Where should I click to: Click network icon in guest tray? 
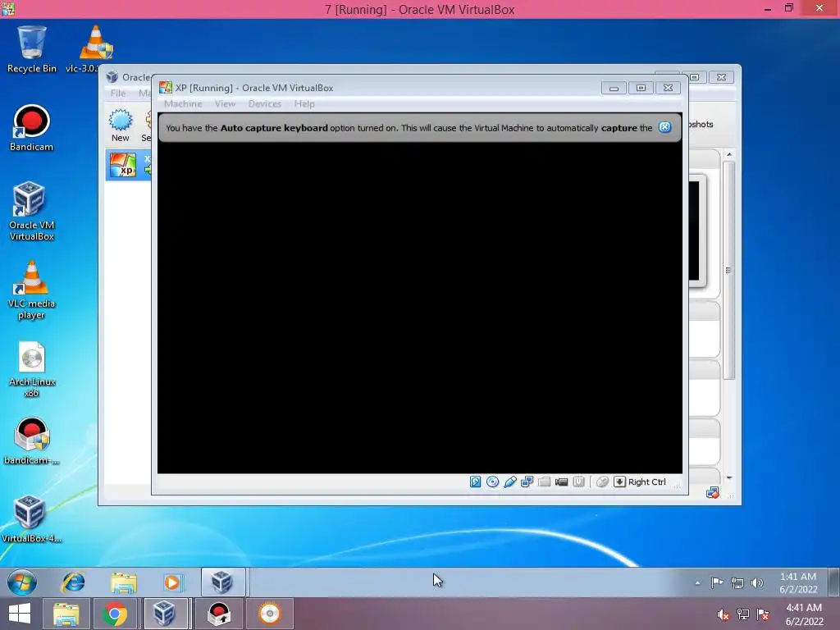pos(737,583)
